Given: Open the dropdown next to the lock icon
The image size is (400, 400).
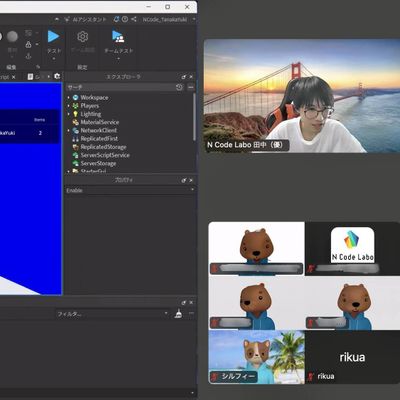Looking at the screenshot, I should [x=37, y=44].
